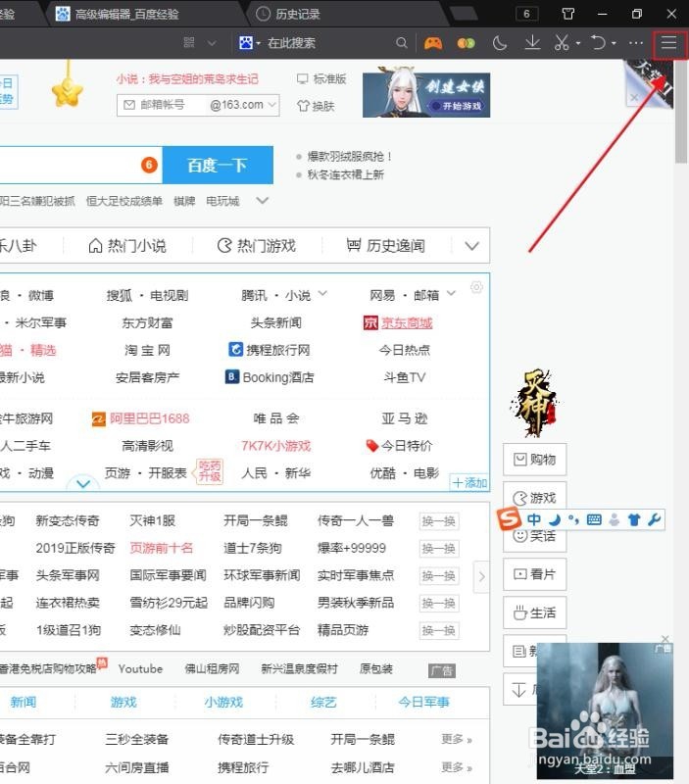Select the 历史逸闻 category tab
The height and width of the screenshot is (784, 689).
pos(386,246)
